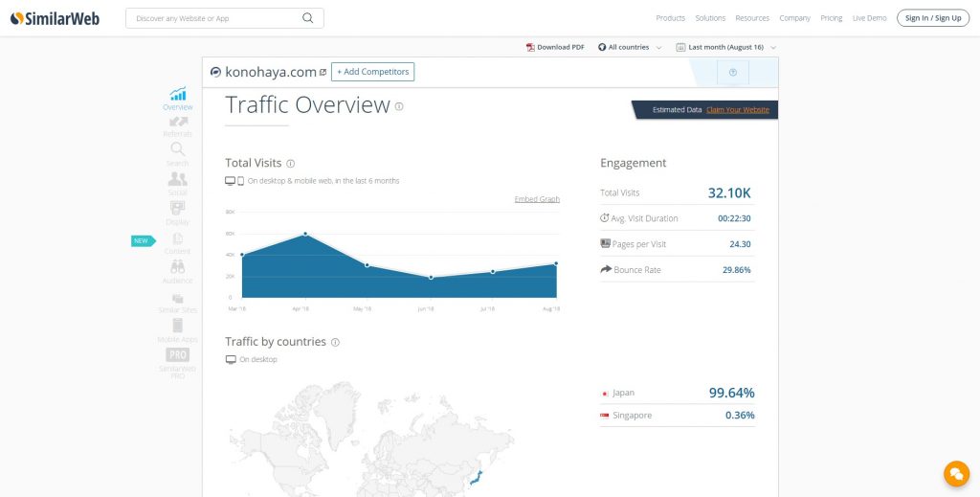
Task: Open the Products menu
Action: (670, 18)
